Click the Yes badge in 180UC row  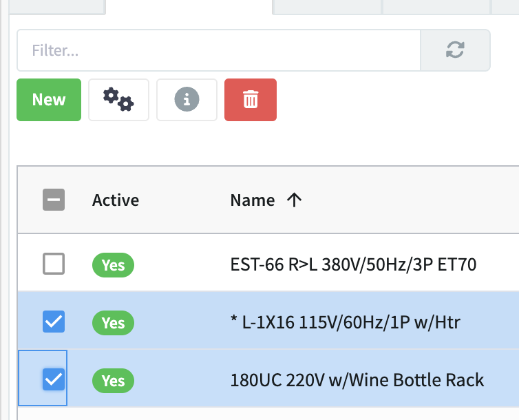pos(113,381)
